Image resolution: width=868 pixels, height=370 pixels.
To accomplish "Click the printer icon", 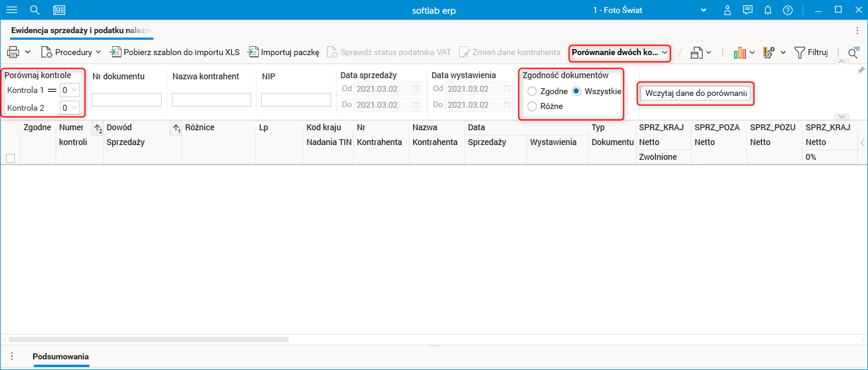I will (x=13, y=52).
